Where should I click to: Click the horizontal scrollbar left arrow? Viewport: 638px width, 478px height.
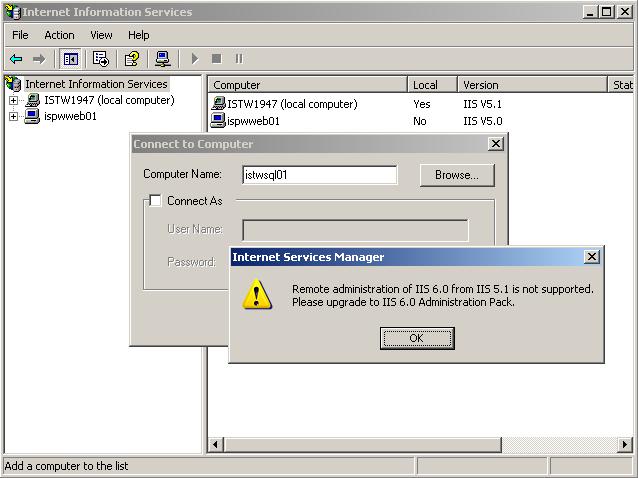tap(216, 445)
